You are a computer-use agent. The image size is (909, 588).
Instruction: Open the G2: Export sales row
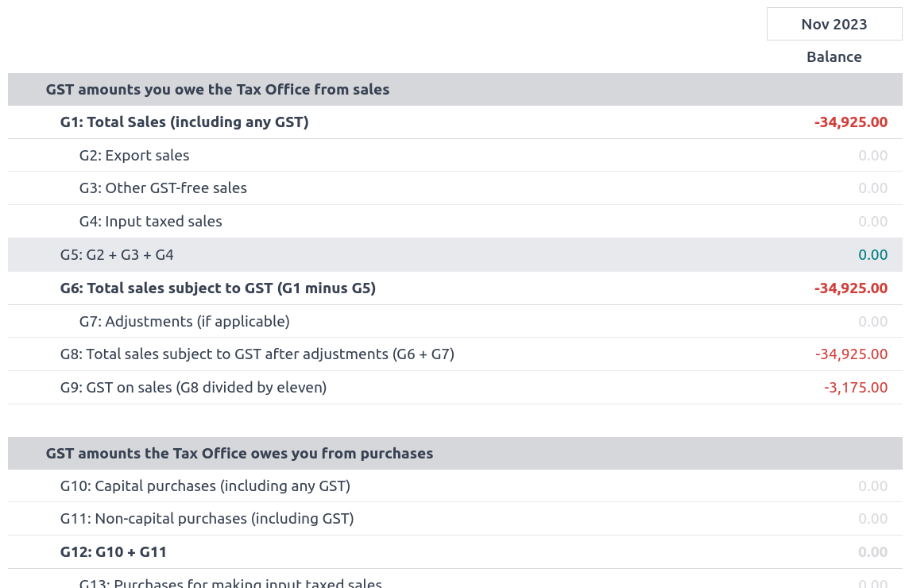(x=134, y=156)
